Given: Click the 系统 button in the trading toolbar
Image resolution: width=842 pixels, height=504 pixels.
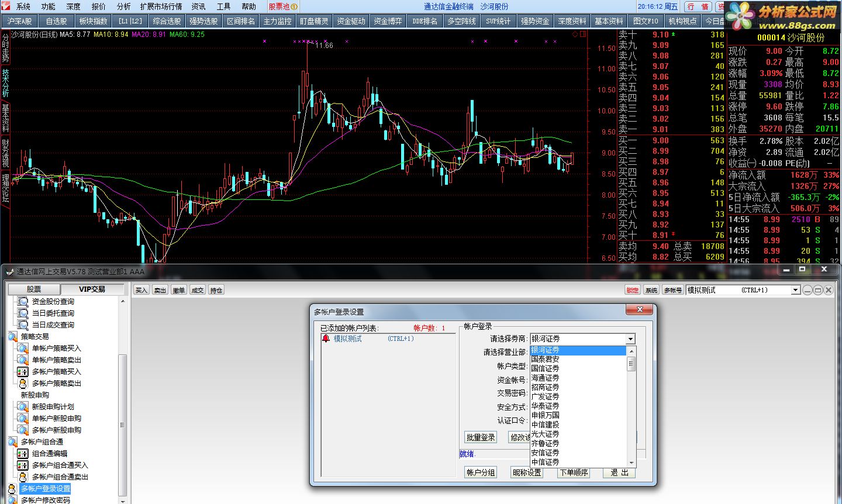Looking at the screenshot, I should (651, 290).
